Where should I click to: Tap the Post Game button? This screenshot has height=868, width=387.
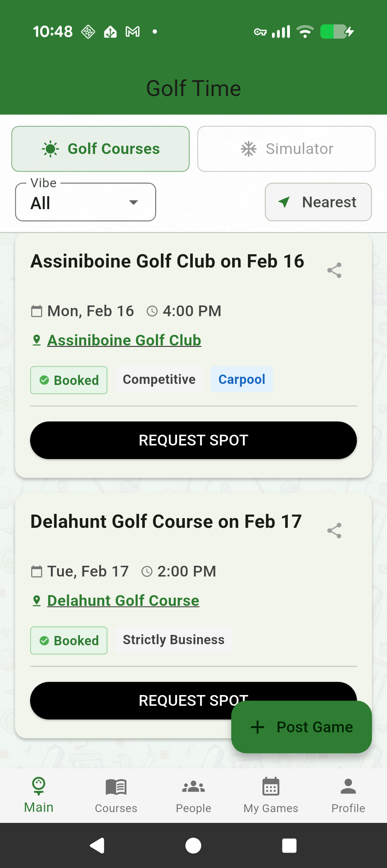301,727
